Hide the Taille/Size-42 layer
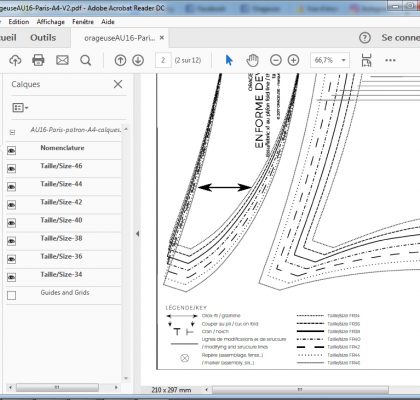This screenshot has height=400, width=420. click(x=12, y=205)
